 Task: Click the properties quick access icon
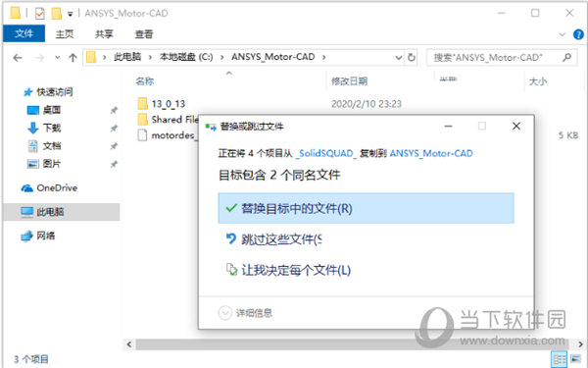coord(40,14)
